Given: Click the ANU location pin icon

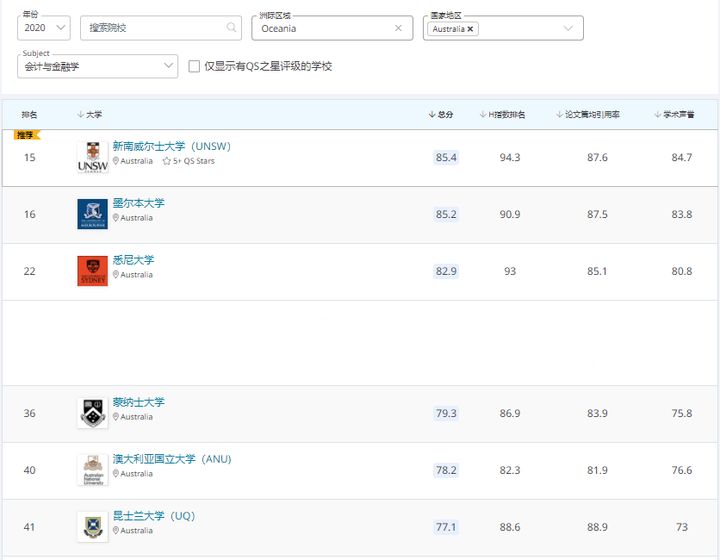Looking at the screenshot, I should point(116,474).
